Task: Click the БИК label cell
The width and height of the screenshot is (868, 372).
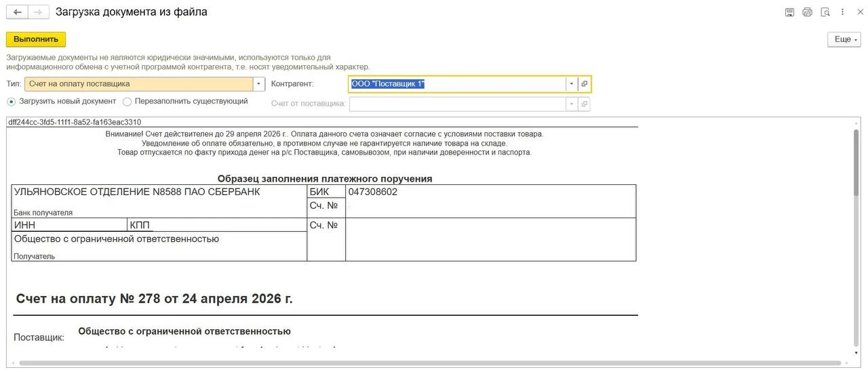Action: coord(326,192)
